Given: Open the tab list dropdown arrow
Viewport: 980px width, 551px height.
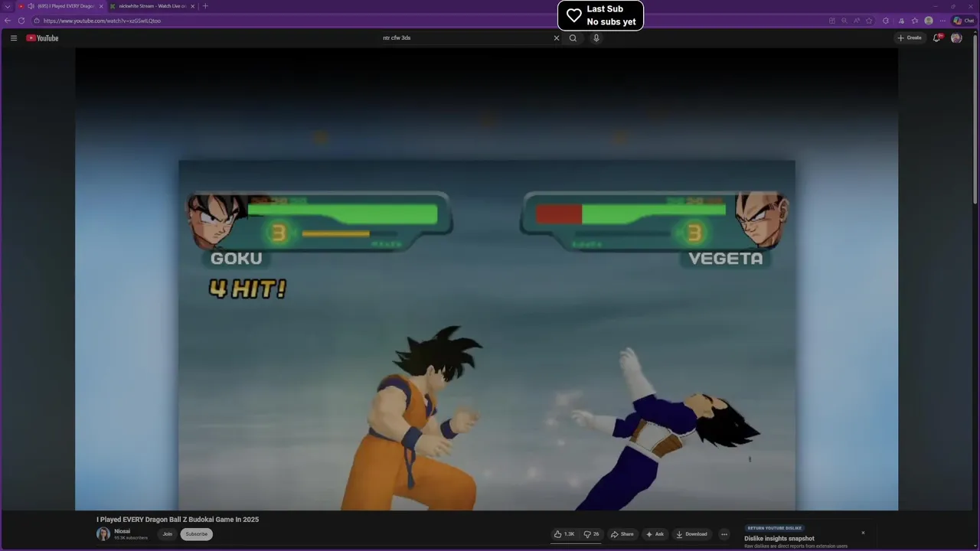Looking at the screenshot, I should click(8, 6).
